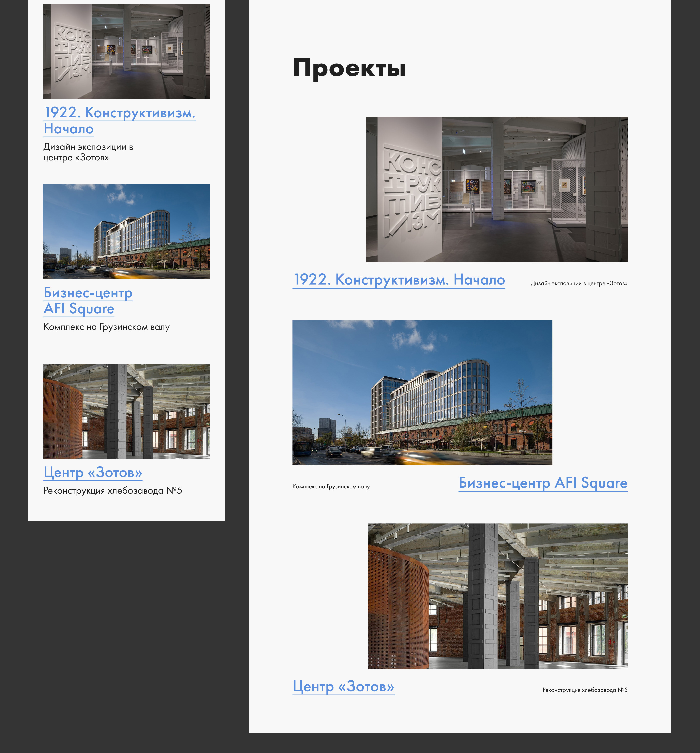Click the large desktop AFI Square photo
The width and height of the screenshot is (700, 753).
422,392
